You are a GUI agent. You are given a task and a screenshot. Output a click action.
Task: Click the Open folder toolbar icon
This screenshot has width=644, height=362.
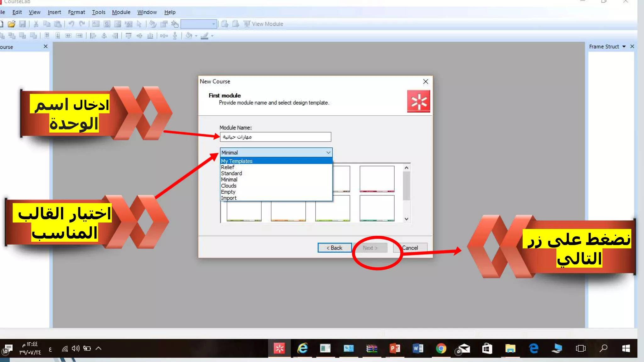pyautogui.click(x=12, y=24)
